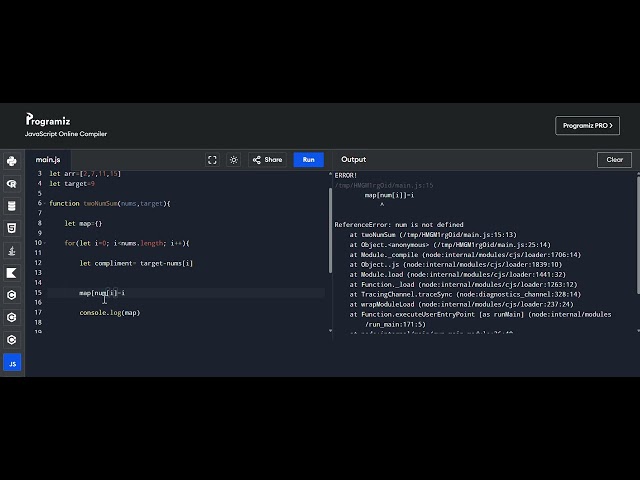Click 'ReferenceError: num is not defined' text
Screen dimensions: 640x480
[x=399, y=224]
